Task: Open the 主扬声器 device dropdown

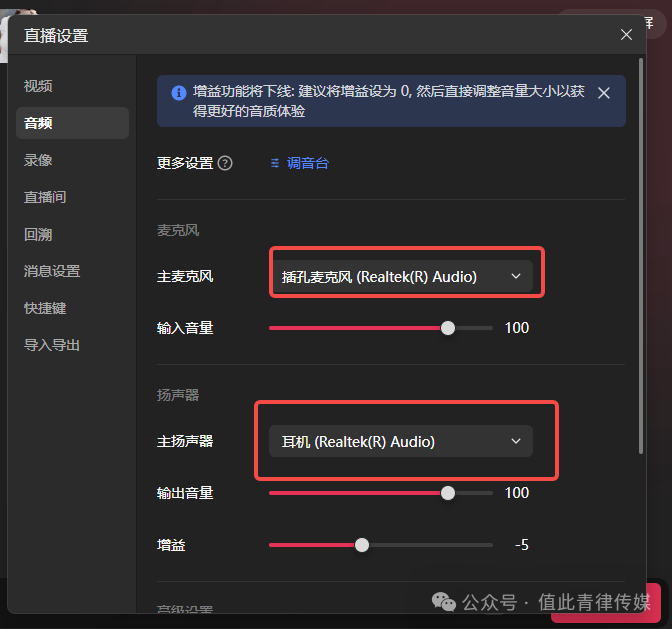Action: (401, 441)
